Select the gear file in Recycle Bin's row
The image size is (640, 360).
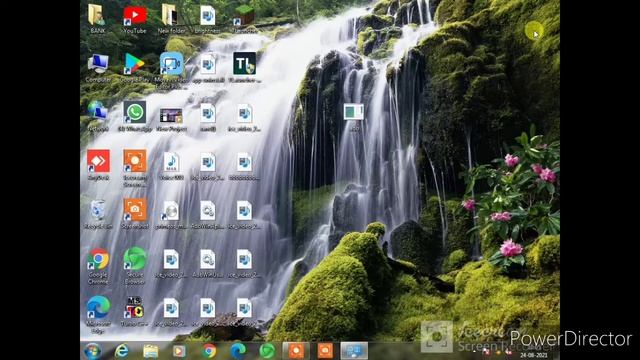207,214
